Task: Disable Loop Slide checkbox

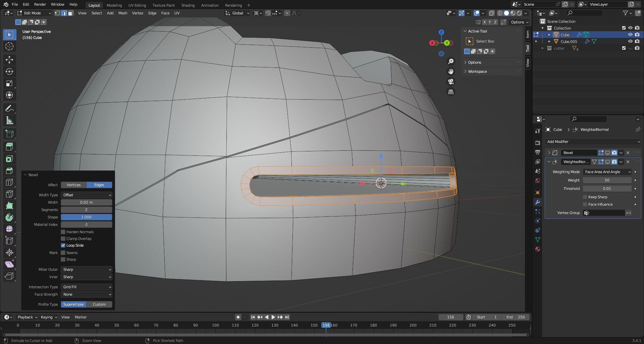Action: pyautogui.click(x=63, y=245)
